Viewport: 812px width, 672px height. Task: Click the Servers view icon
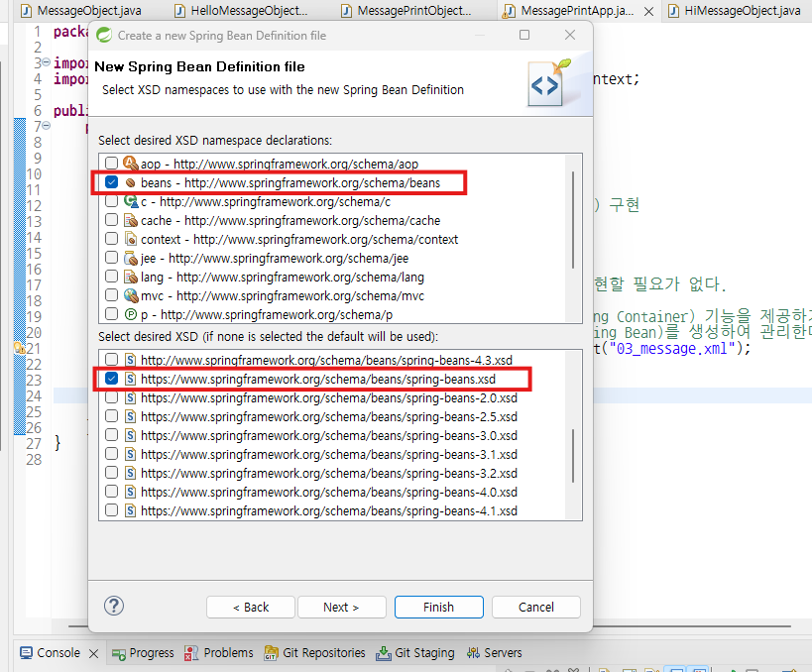473,653
